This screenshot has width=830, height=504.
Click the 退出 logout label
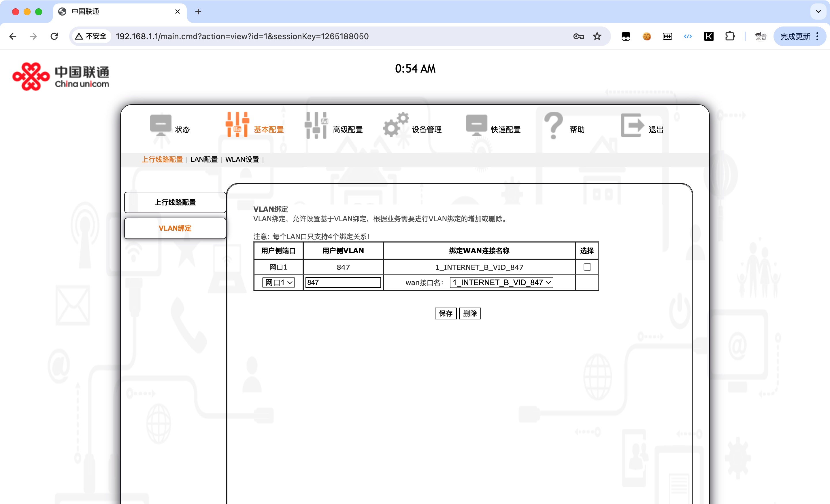click(x=656, y=130)
